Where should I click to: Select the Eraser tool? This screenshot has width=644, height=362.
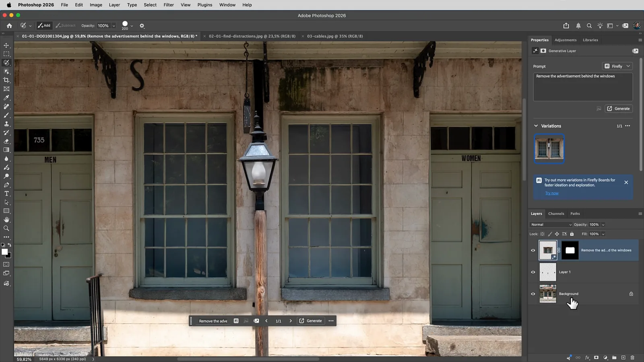tap(6, 141)
